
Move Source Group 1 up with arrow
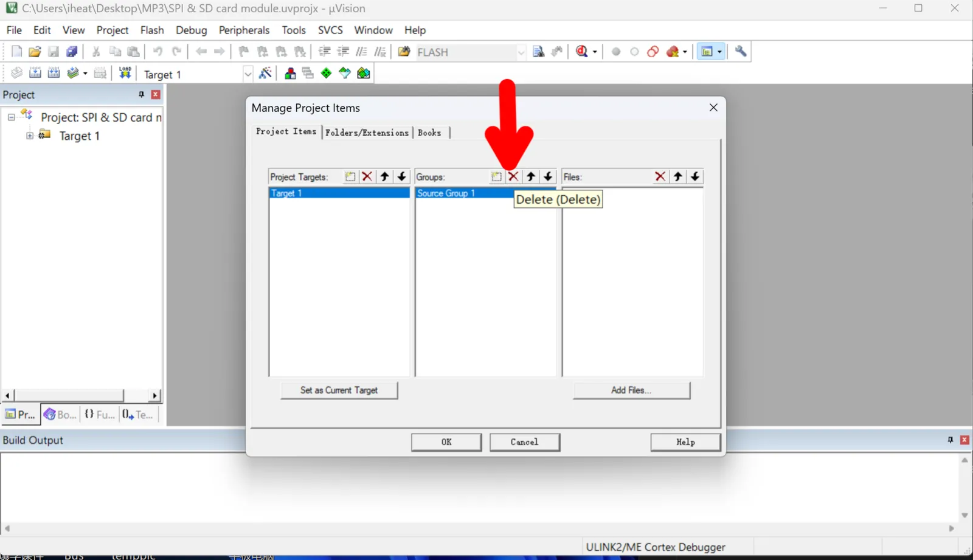[531, 176]
